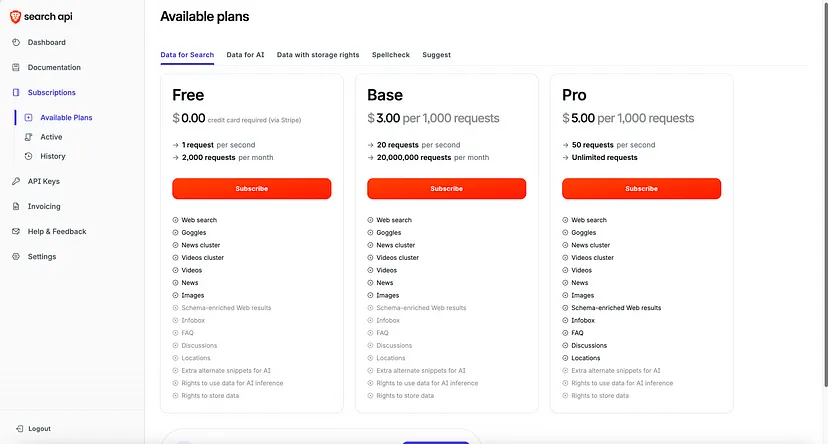The image size is (828, 444).
Task: Subscribe to the Free plan
Action: [x=251, y=188]
